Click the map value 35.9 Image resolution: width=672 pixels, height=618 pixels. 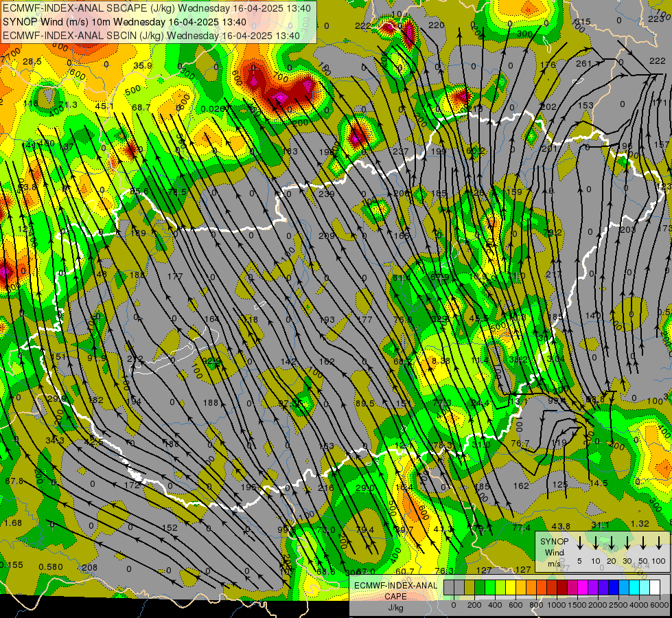pos(143,66)
